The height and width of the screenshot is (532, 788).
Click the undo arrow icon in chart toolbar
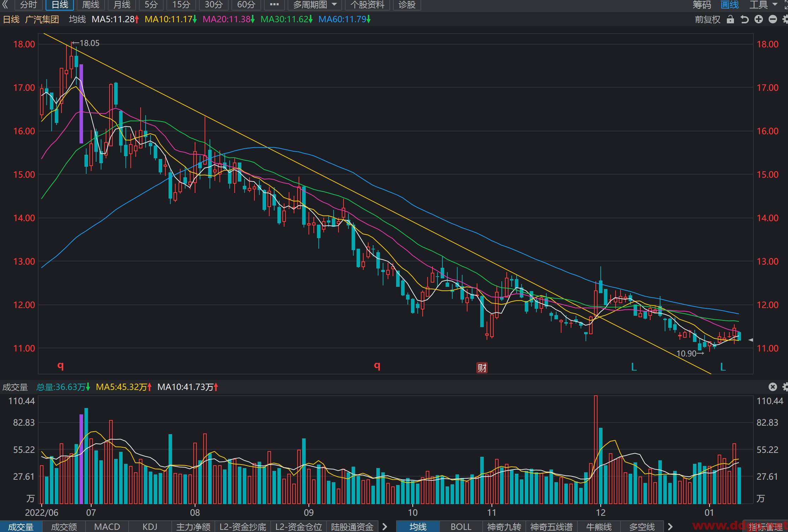click(745, 19)
